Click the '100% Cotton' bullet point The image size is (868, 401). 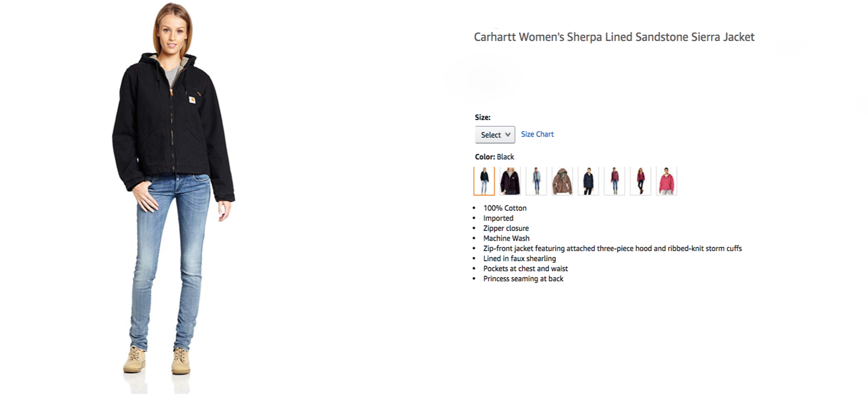[505, 208]
